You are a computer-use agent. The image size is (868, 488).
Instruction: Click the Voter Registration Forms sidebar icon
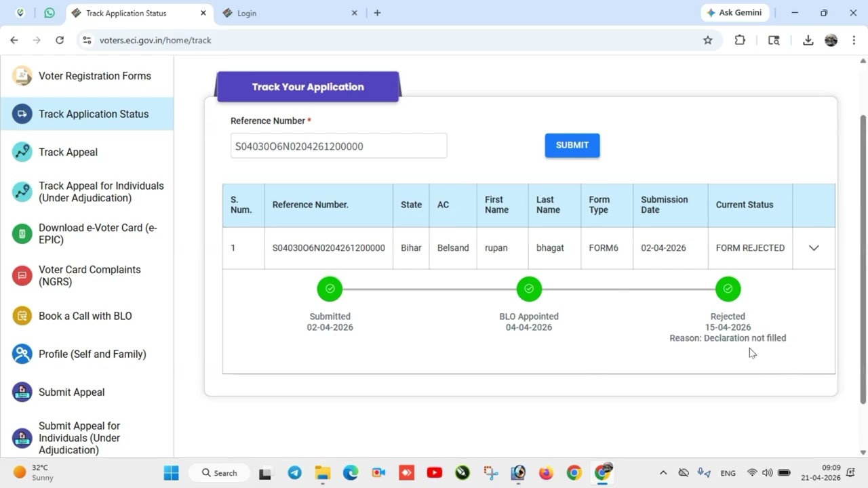22,76
